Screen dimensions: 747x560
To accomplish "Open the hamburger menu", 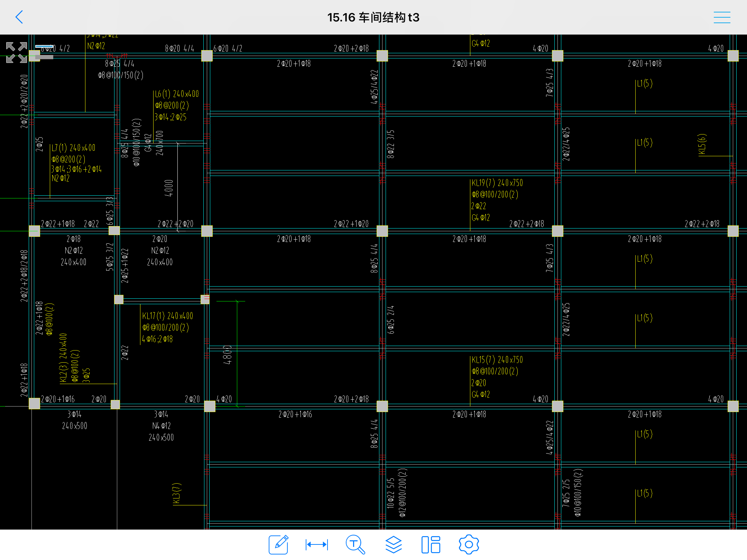I will coord(722,17).
